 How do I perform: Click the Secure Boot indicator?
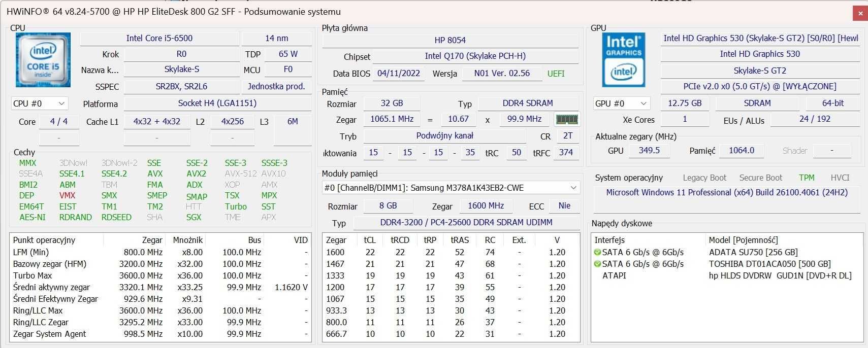tap(761, 178)
